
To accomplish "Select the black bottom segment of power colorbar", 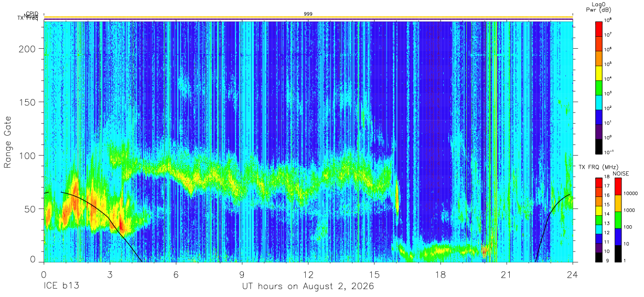I will [x=598, y=146].
